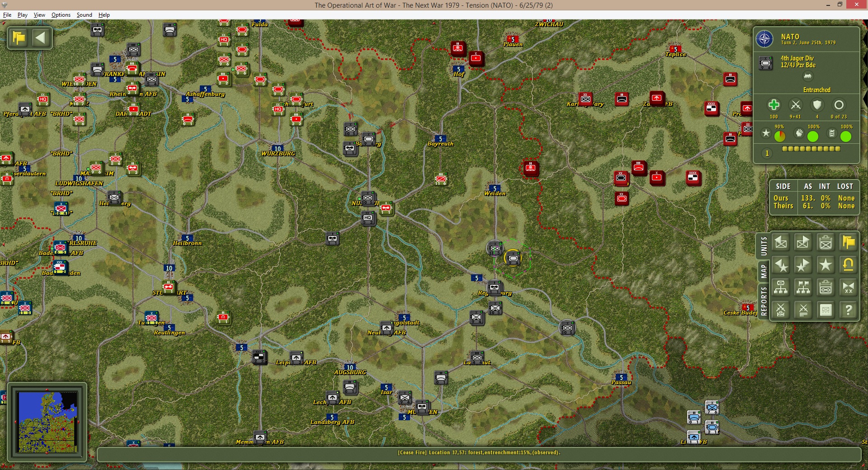Click the plain star formation icon
Viewport: 868px width, 470px height.
coord(826,265)
